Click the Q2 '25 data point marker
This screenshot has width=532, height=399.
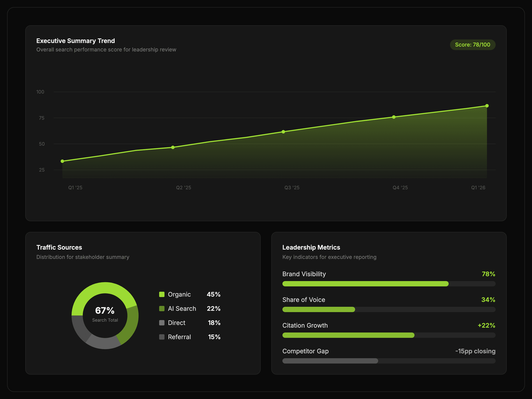(x=173, y=147)
